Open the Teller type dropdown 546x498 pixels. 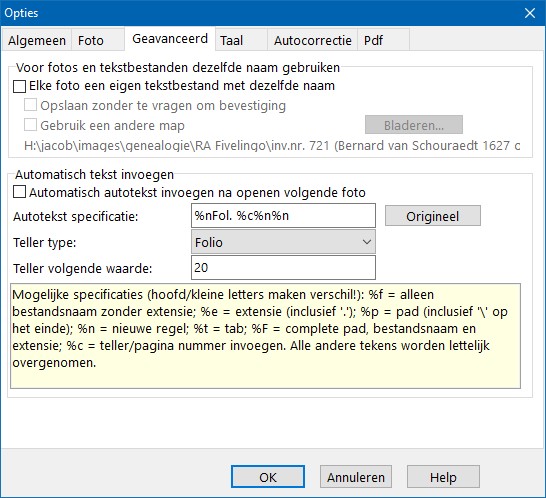pyautogui.click(x=283, y=242)
